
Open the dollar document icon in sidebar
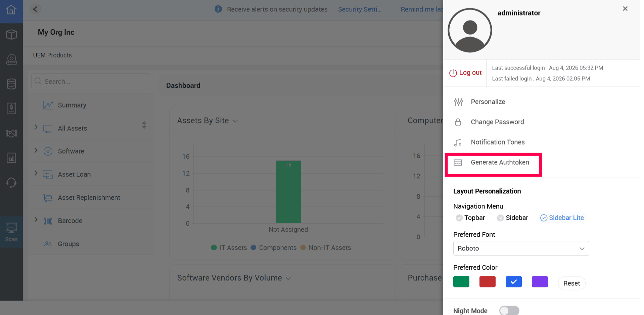(11, 108)
